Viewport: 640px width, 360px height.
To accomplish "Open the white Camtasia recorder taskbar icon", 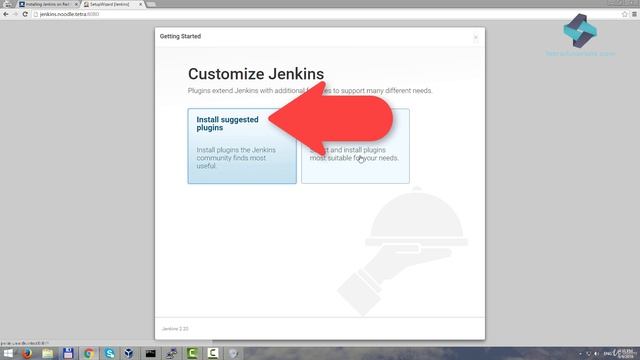I will coord(213,353).
